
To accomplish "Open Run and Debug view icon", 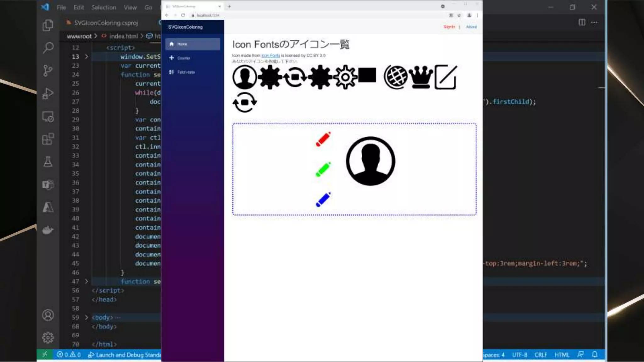I will coord(48,93).
